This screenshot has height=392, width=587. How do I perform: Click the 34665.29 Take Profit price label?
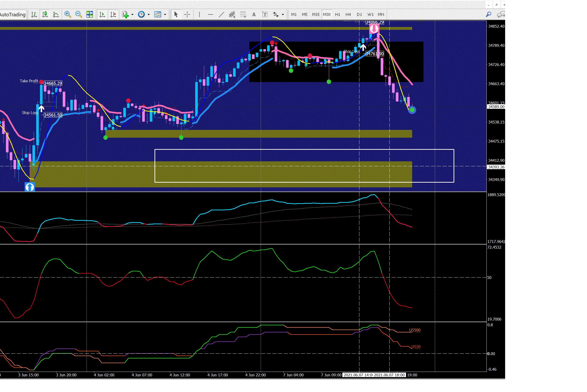[x=53, y=83]
